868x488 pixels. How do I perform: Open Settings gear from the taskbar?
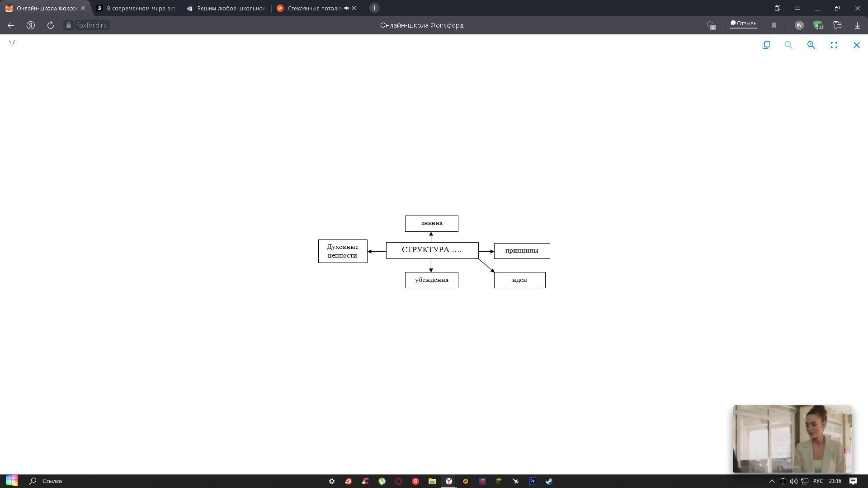pyautogui.click(x=331, y=481)
